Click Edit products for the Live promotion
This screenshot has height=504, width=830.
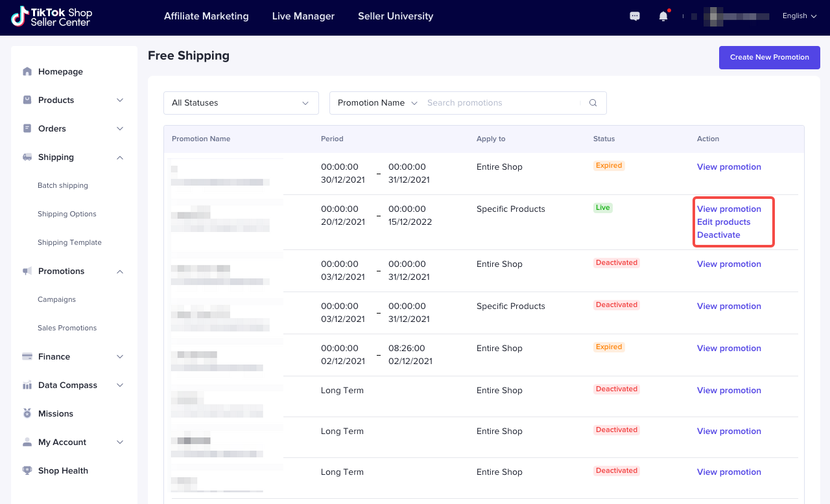[x=724, y=222]
